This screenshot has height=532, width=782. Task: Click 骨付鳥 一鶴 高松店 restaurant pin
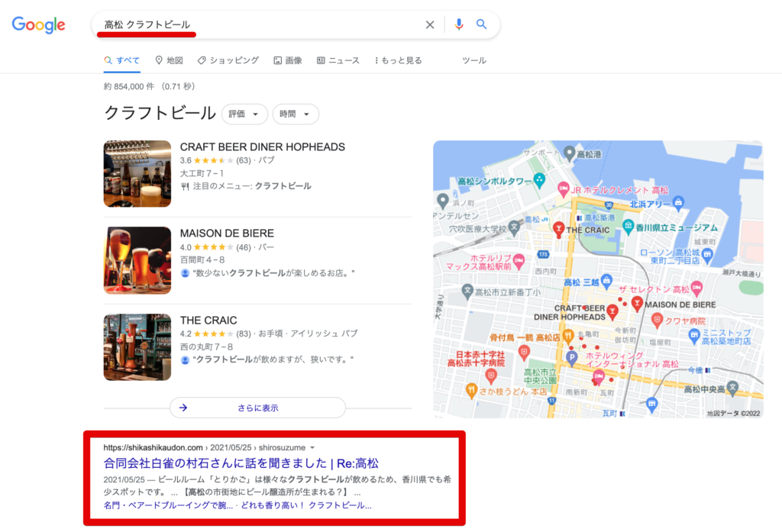567,337
